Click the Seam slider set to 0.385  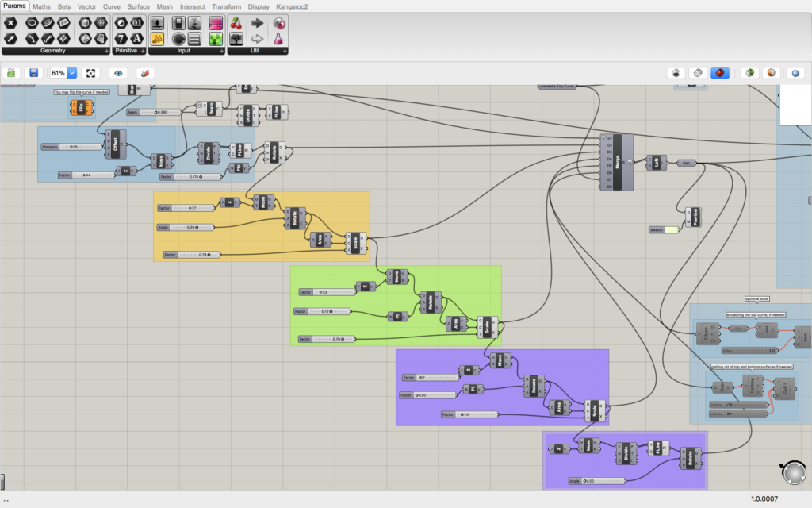[x=153, y=112]
